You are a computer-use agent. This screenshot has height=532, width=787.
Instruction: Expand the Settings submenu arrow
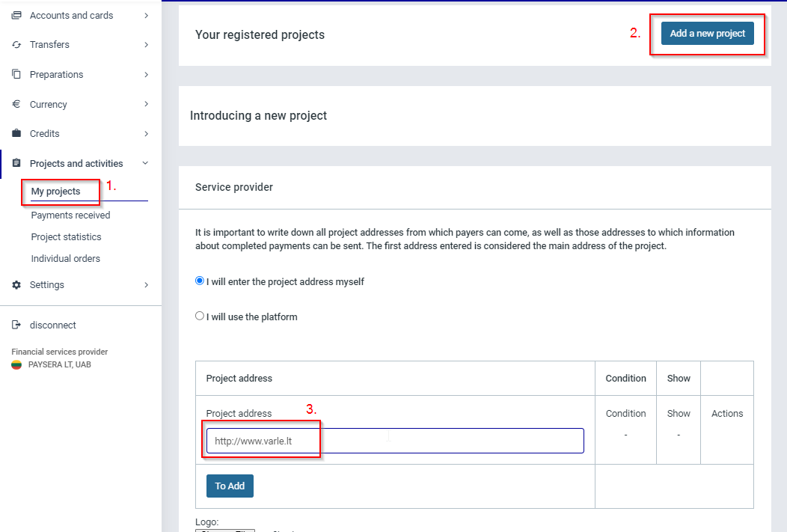click(x=146, y=285)
